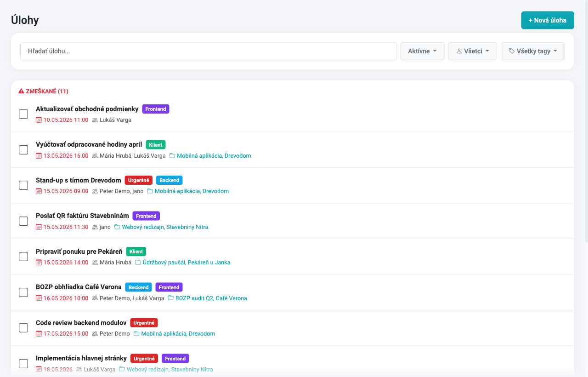Create a task with + Nová úloha
The width and height of the screenshot is (588, 377).
[548, 20]
